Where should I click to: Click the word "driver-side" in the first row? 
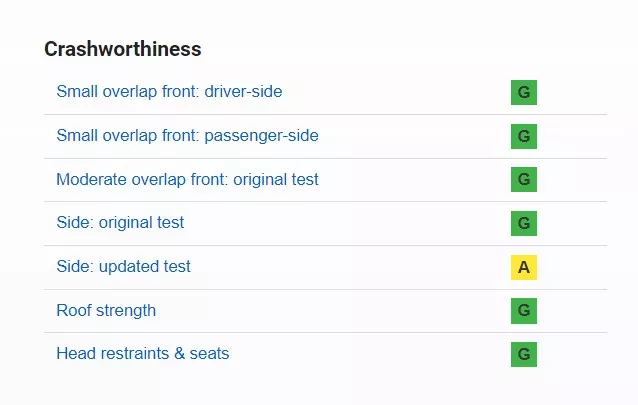point(243,92)
